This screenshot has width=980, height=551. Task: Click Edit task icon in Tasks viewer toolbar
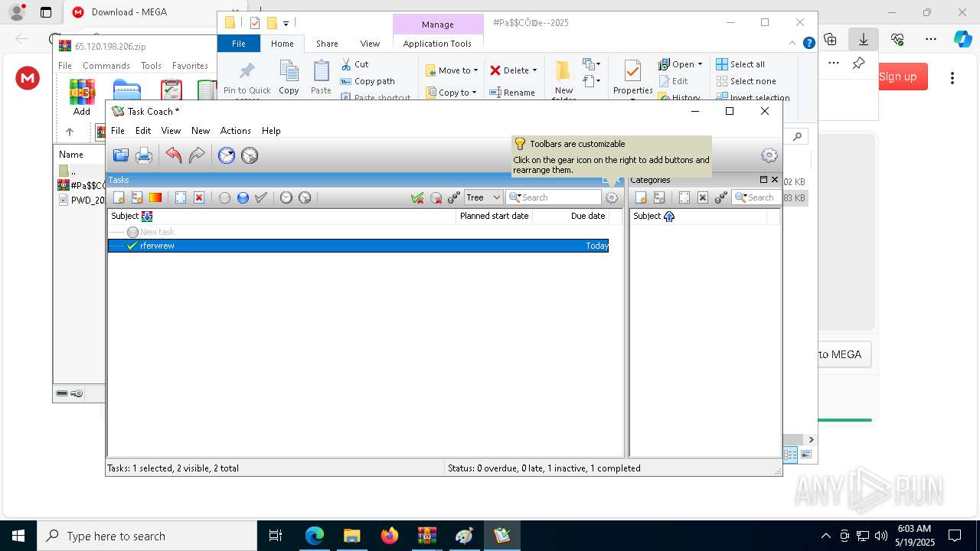(x=181, y=197)
